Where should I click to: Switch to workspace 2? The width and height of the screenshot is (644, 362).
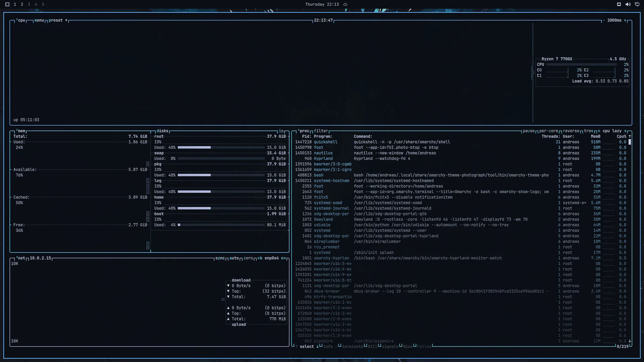pyautogui.click(x=22, y=4)
